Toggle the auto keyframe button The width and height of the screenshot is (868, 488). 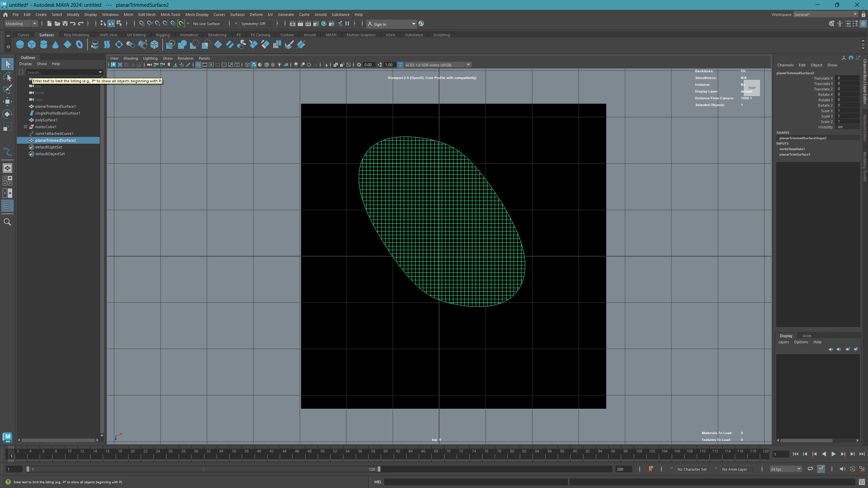(852, 469)
